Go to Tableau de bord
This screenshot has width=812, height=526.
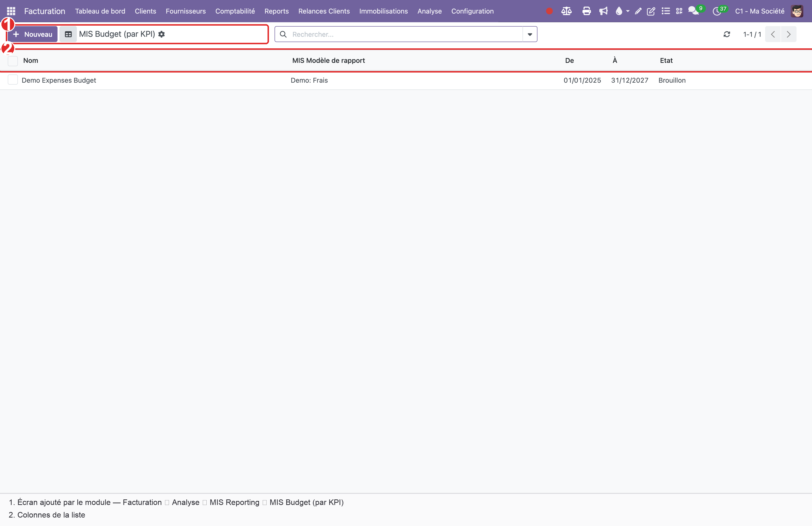pos(100,11)
